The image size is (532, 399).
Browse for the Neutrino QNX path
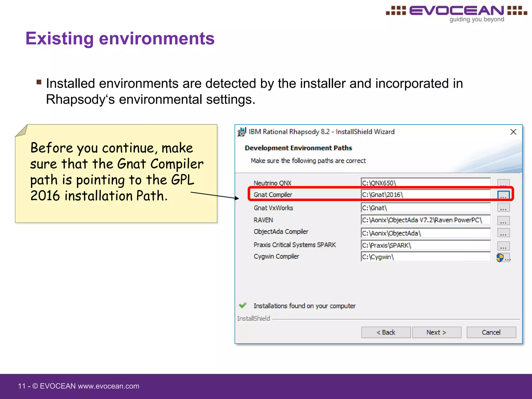pyautogui.click(x=503, y=183)
